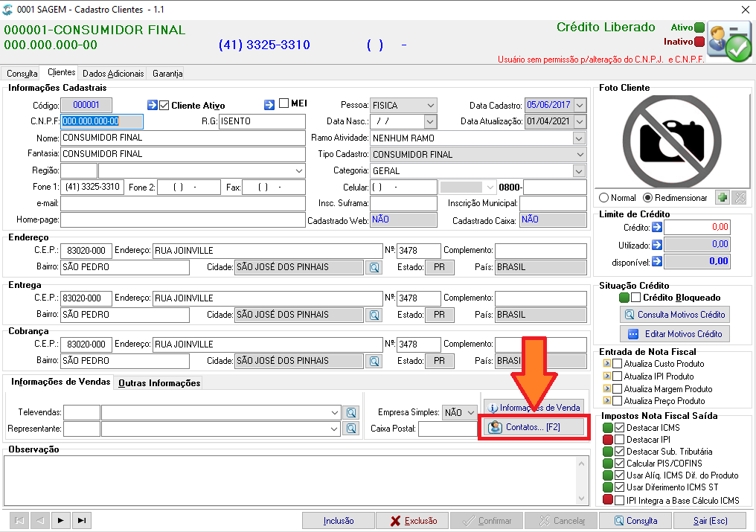Click the Inclusão button
Viewport: 756px width, 532px height.
(339, 520)
